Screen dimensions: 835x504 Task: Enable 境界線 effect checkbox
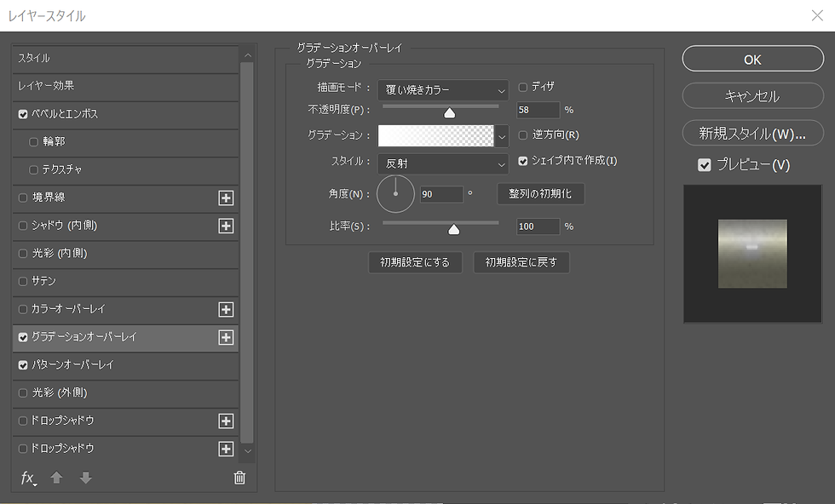pyautogui.click(x=23, y=198)
